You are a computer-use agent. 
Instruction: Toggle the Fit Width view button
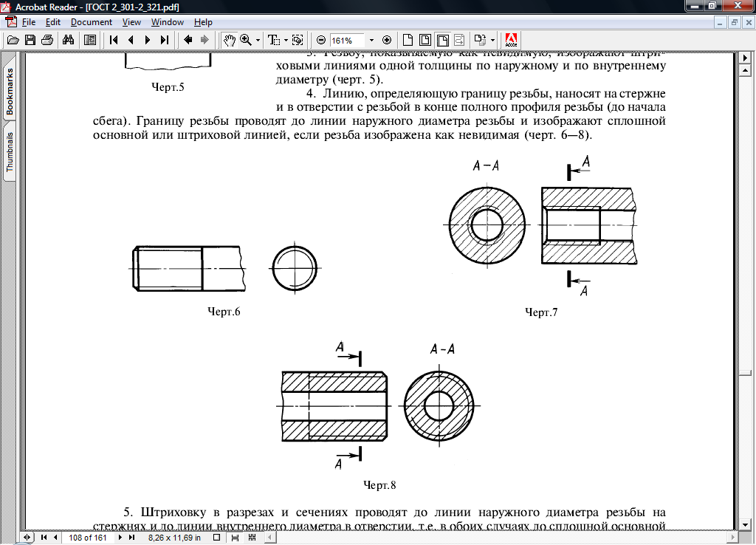442,40
